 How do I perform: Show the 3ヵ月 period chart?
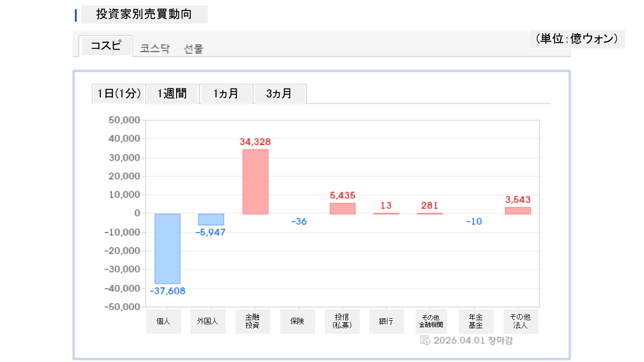pyautogui.click(x=279, y=94)
